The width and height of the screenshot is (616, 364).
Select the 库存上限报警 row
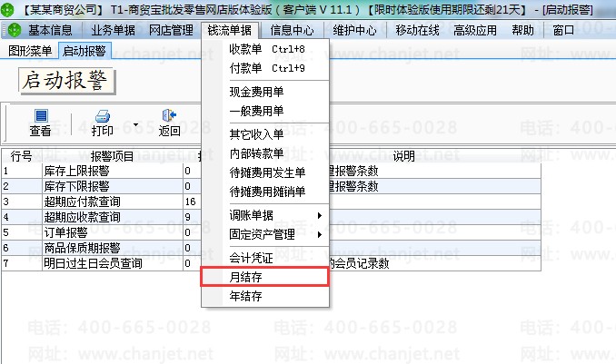[x=271, y=171]
